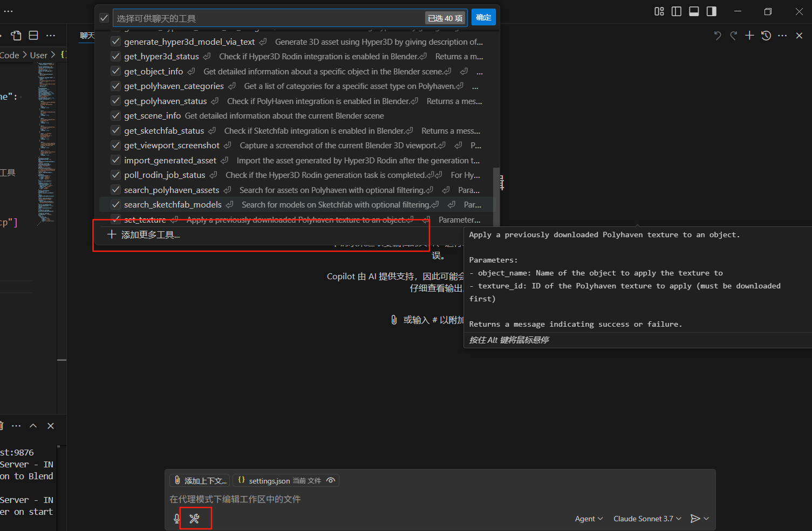Uncheck search_sketchfab_models tool
Screen dimensions: 812x531
pyautogui.click(x=115, y=204)
